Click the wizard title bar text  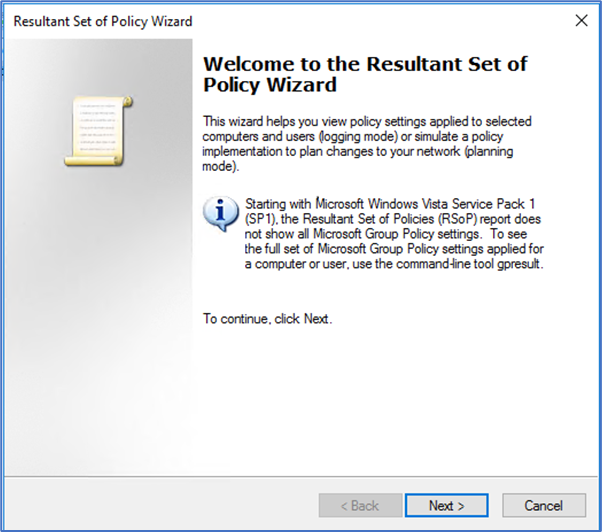tap(102, 20)
